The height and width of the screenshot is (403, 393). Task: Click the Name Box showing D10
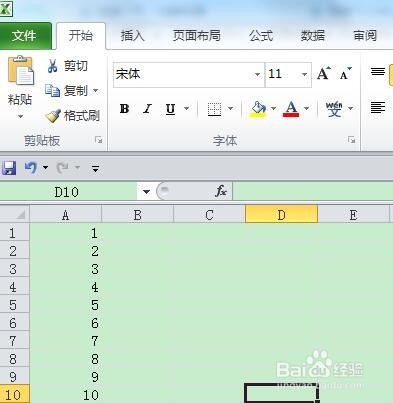click(68, 192)
